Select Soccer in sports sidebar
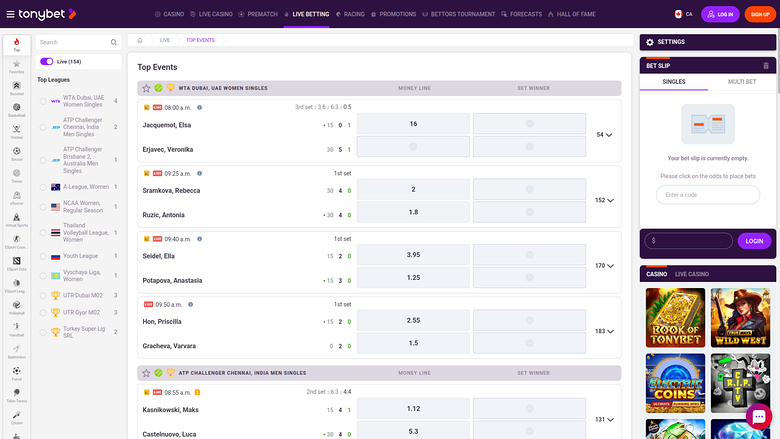780x439 pixels. click(x=16, y=154)
